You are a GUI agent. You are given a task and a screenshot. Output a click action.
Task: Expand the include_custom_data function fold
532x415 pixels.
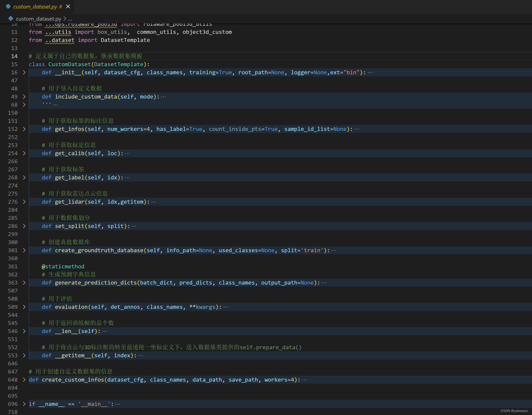24,97
